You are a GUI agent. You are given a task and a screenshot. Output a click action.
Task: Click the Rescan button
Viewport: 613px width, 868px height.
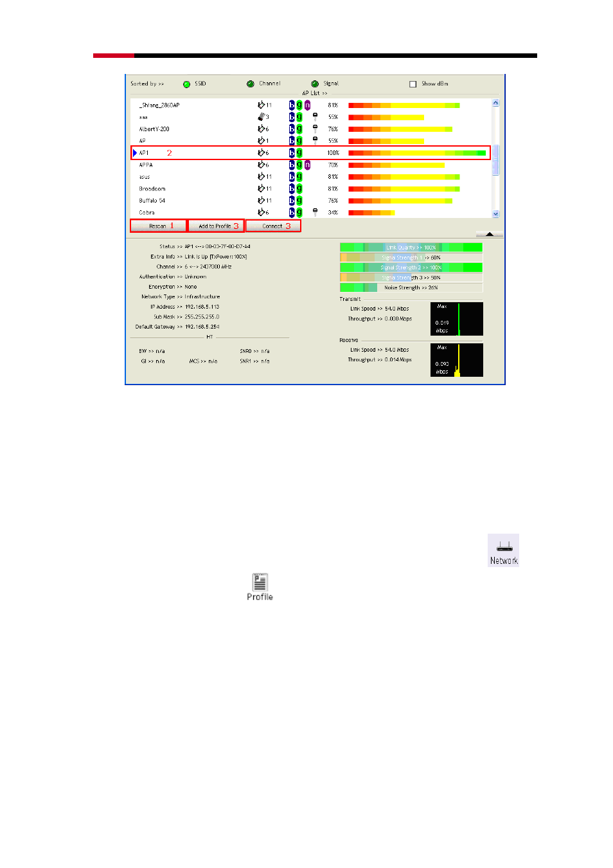[158, 226]
